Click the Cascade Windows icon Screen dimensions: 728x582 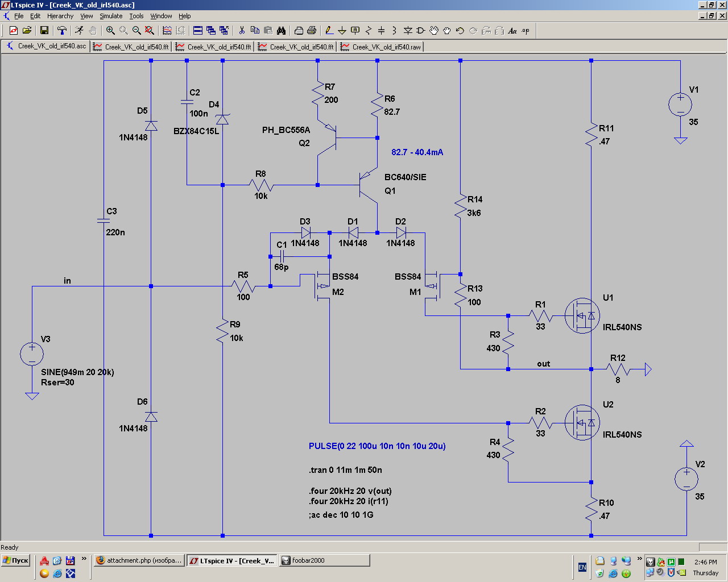coord(211,31)
